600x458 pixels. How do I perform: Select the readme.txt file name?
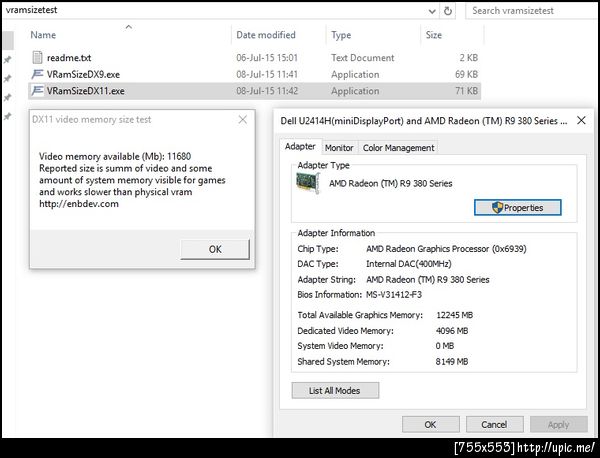click(x=69, y=58)
